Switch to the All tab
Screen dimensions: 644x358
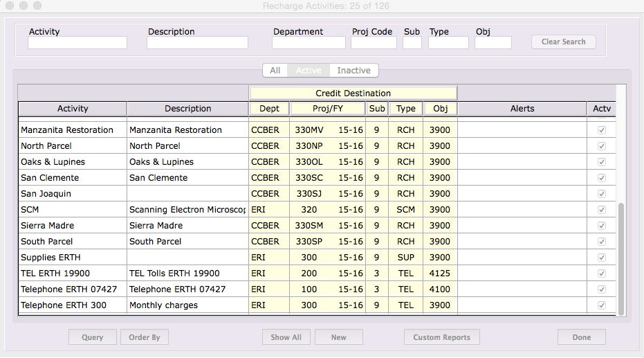point(275,71)
